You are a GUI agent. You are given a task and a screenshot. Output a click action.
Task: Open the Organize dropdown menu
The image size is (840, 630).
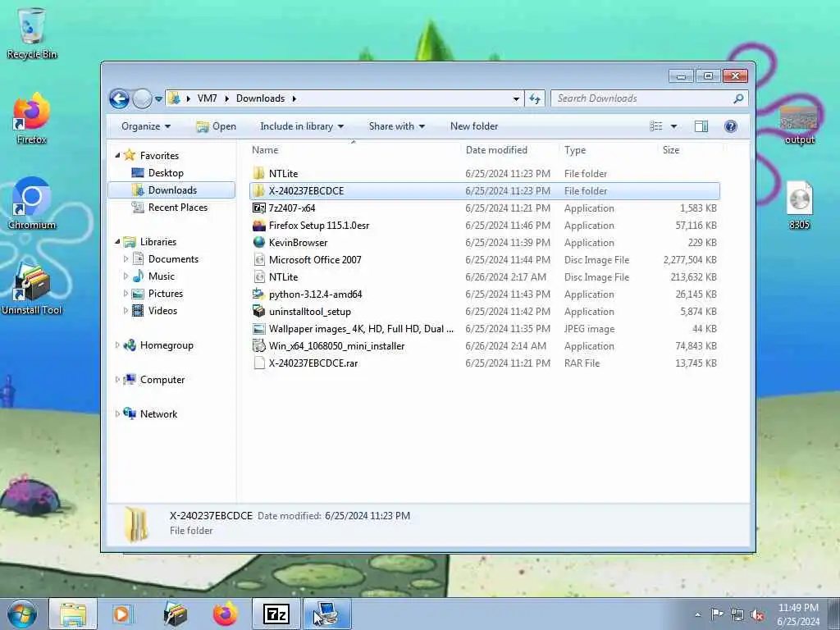pyautogui.click(x=146, y=126)
